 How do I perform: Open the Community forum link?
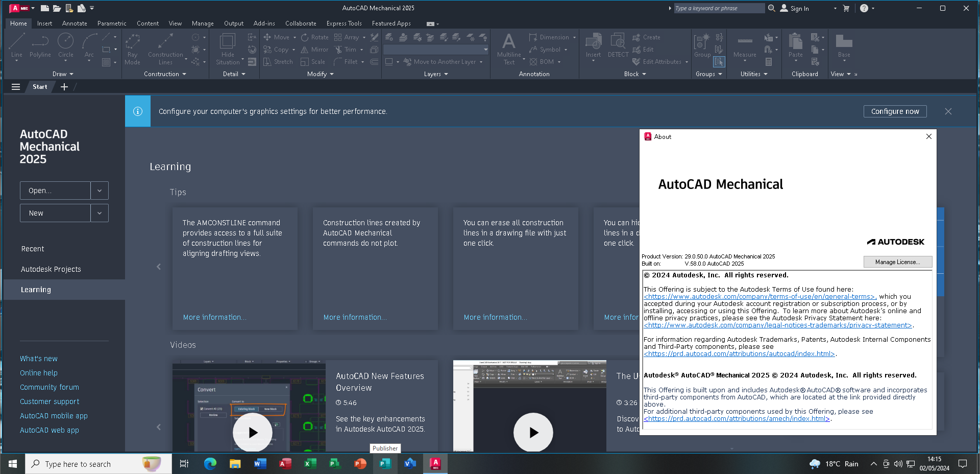coord(50,387)
